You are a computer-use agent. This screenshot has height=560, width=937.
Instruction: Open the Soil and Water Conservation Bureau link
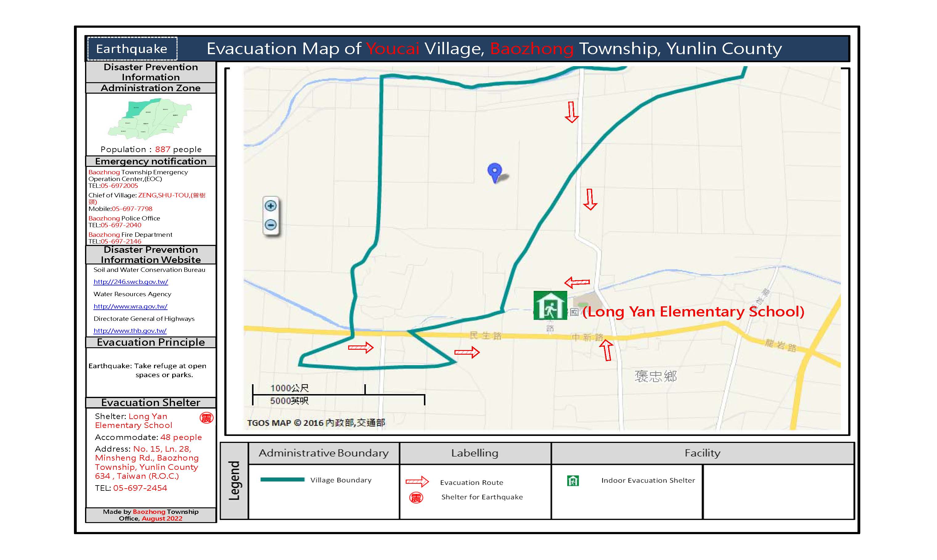131,281
